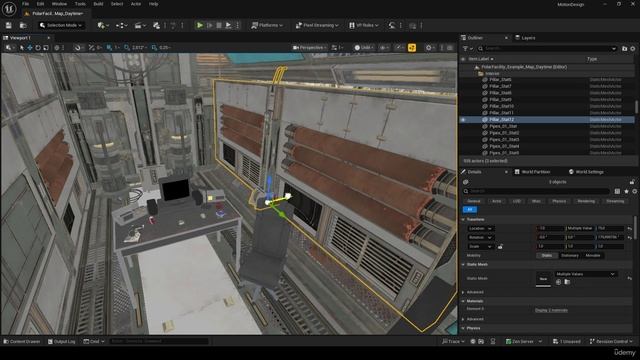640x360 pixels.
Task: Open the Browse content icon beside Save
Action: [23, 25]
